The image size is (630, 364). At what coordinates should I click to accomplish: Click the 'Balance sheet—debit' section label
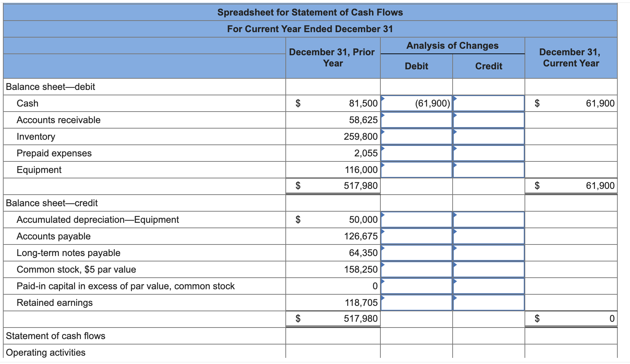(51, 87)
